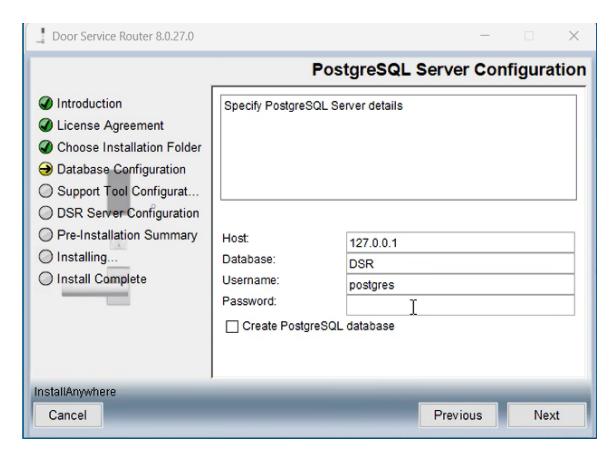
Task: Edit the Username field
Action: [460, 284]
